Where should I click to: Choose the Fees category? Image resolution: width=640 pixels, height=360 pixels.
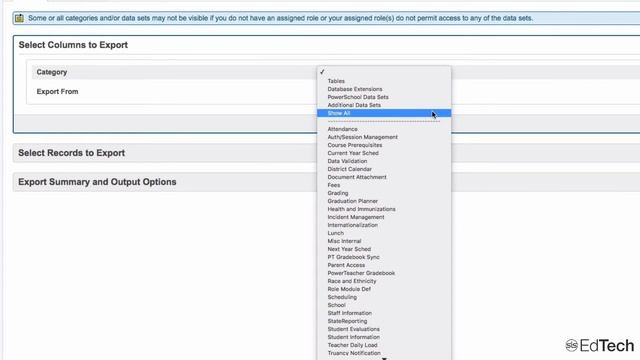pos(333,185)
